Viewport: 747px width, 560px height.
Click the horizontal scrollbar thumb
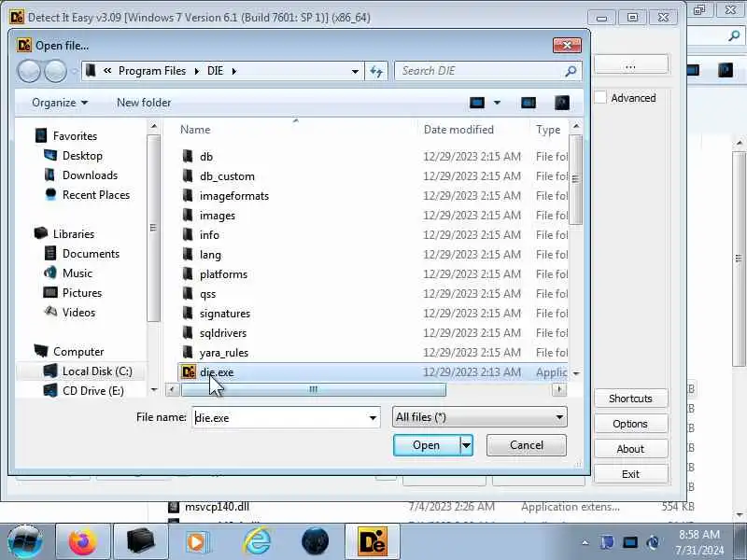click(x=313, y=389)
